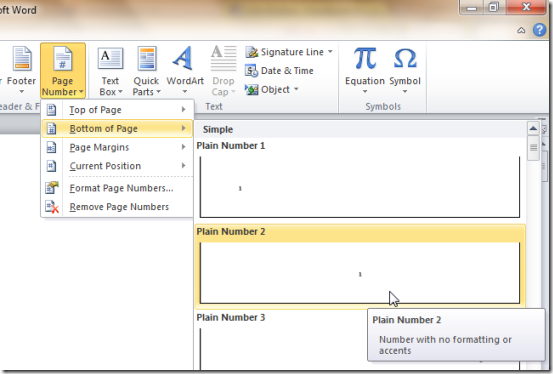Image resolution: width=553 pixels, height=374 pixels.
Task: Open the Top of Page submenu
Action: pos(117,110)
